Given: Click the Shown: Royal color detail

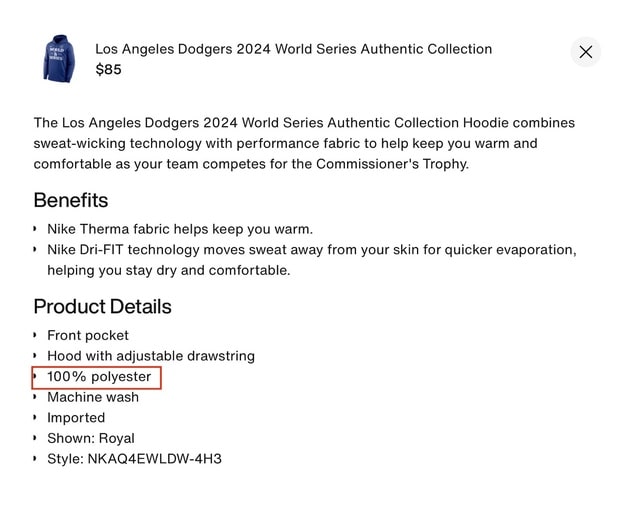Looking at the screenshot, I should pos(91,438).
